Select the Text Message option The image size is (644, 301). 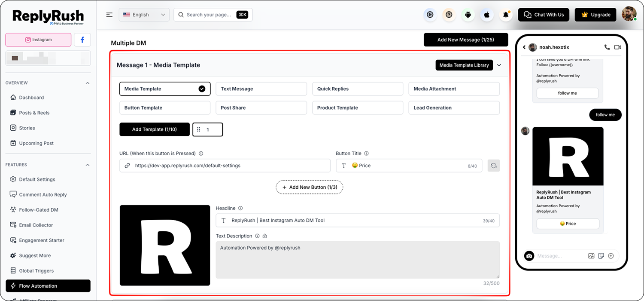pos(261,89)
